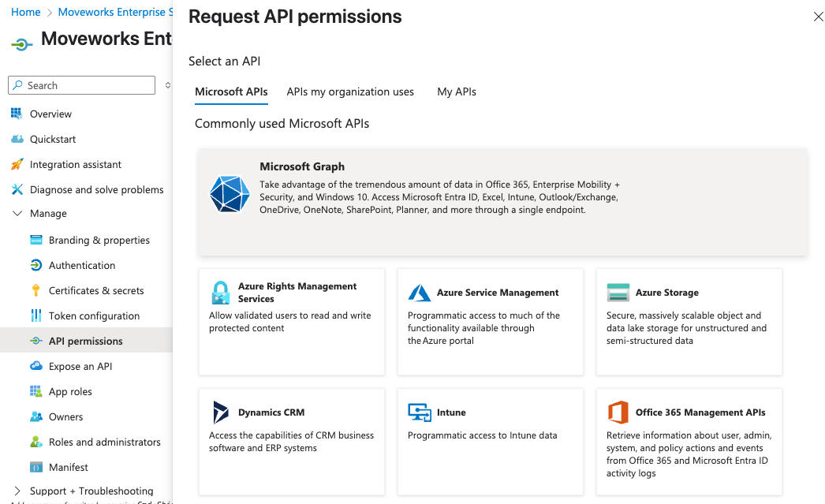
Task: Click the Overview grid icon
Action: (17, 114)
